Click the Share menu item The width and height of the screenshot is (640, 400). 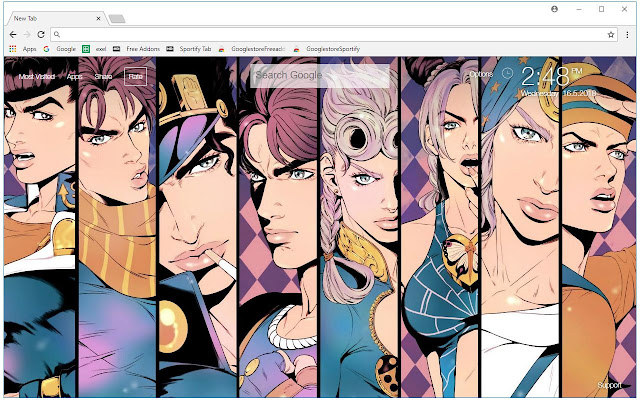tap(103, 76)
